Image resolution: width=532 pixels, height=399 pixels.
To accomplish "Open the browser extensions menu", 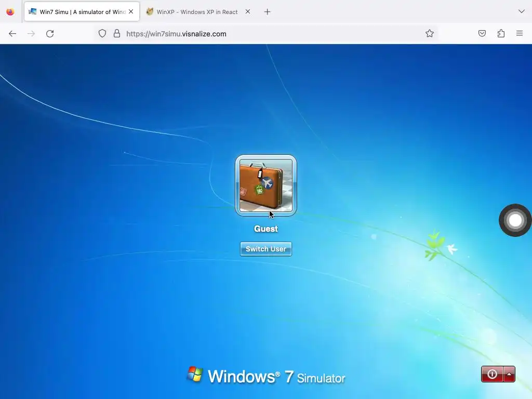I will point(501,34).
